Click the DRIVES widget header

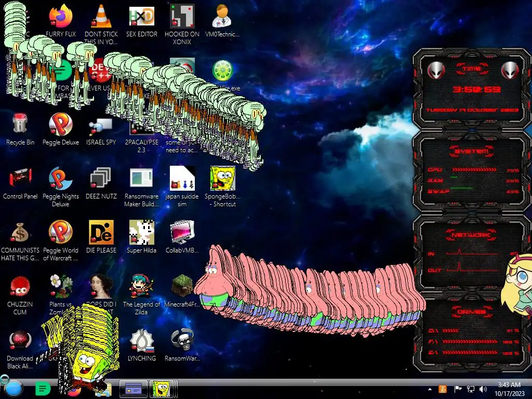[472, 312]
